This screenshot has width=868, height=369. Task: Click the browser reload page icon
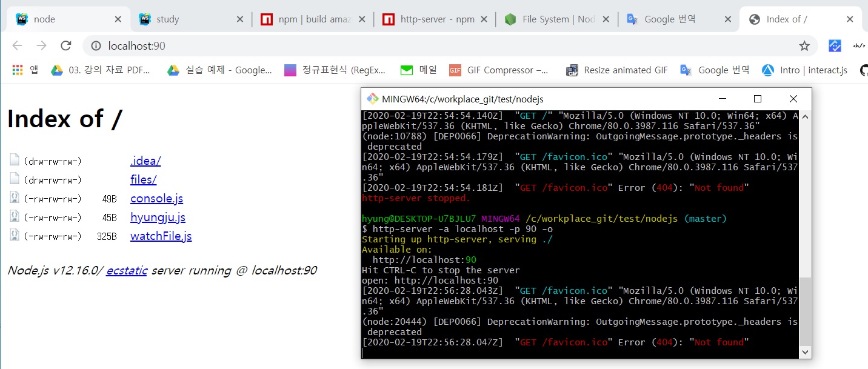66,46
